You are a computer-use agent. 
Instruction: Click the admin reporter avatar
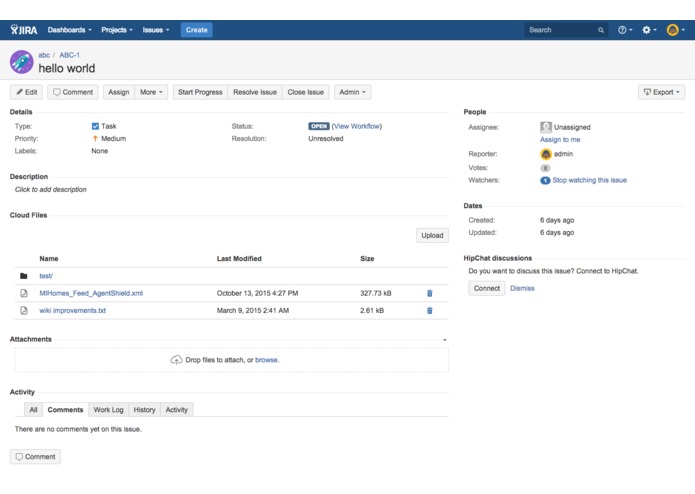pos(546,154)
